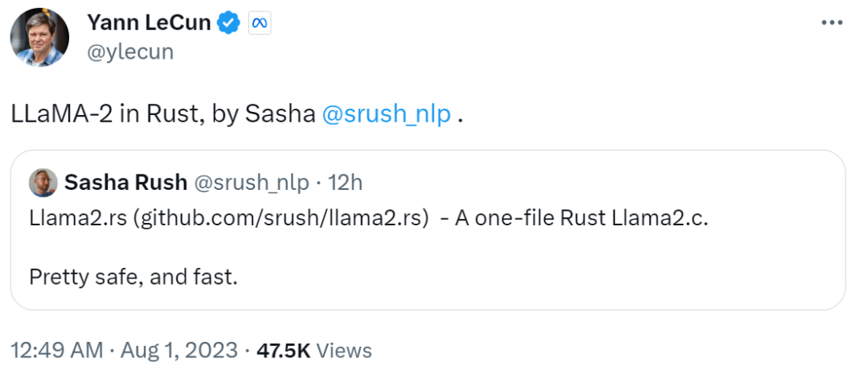Click the Meta affiliation badge icon
The height and width of the screenshot is (375, 868).
click(x=259, y=24)
